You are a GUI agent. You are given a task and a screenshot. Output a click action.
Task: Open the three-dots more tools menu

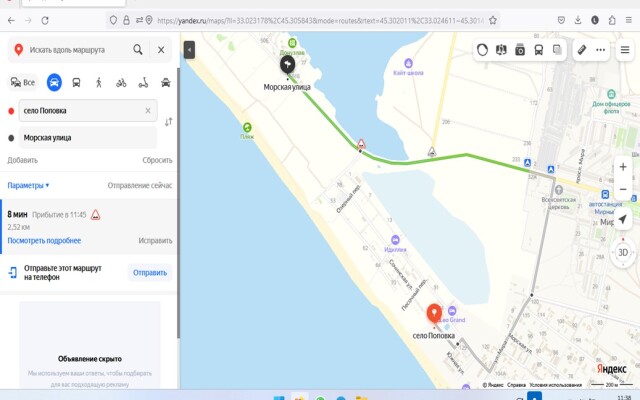[601, 49]
